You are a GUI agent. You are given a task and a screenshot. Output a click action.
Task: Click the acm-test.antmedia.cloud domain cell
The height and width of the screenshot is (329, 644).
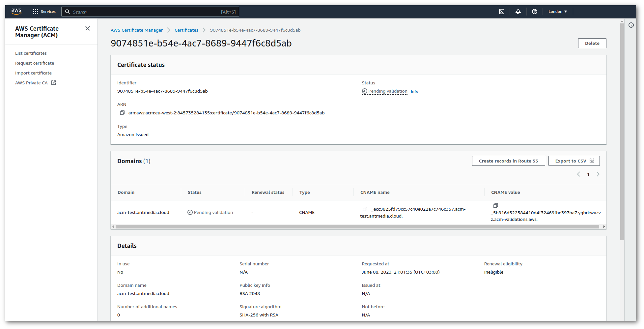143,212
